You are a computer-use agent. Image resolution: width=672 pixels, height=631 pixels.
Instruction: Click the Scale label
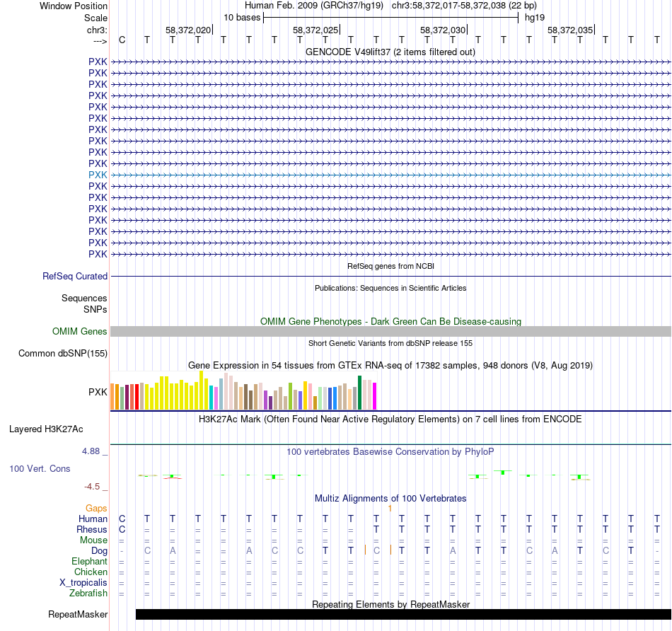pyautogui.click(x=95, y=18)
